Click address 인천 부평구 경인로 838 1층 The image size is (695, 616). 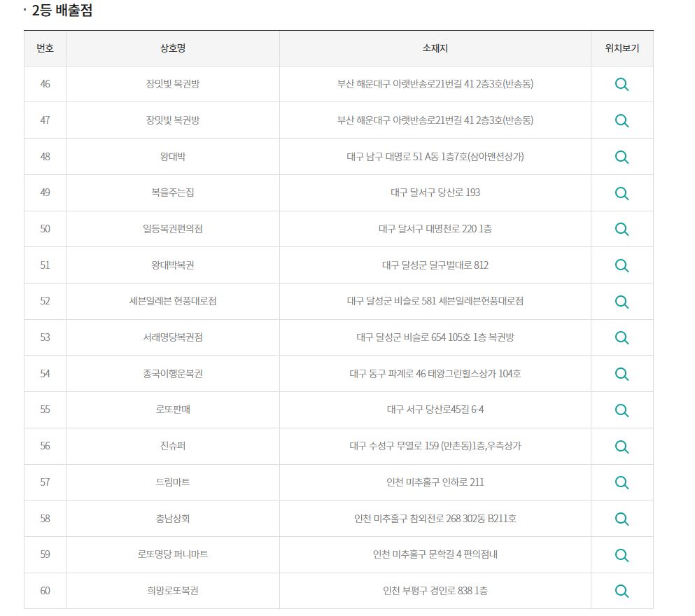(x=435, y=591)
